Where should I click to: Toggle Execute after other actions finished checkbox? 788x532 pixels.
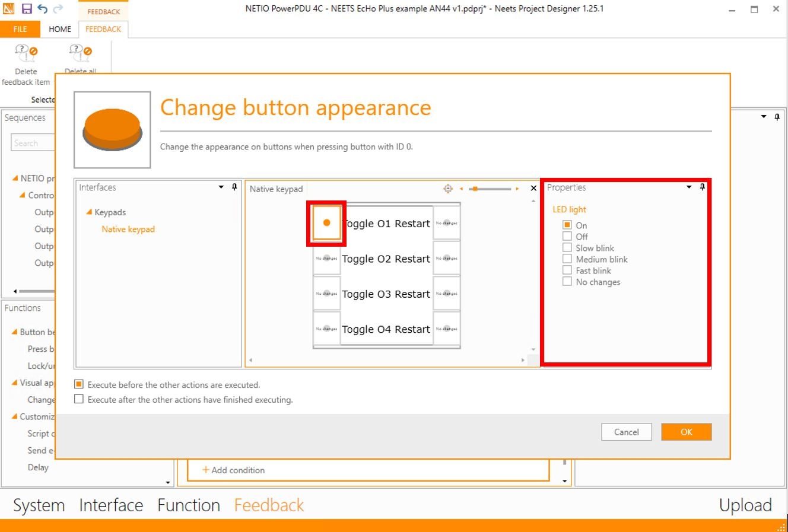[x=79, y=399]
